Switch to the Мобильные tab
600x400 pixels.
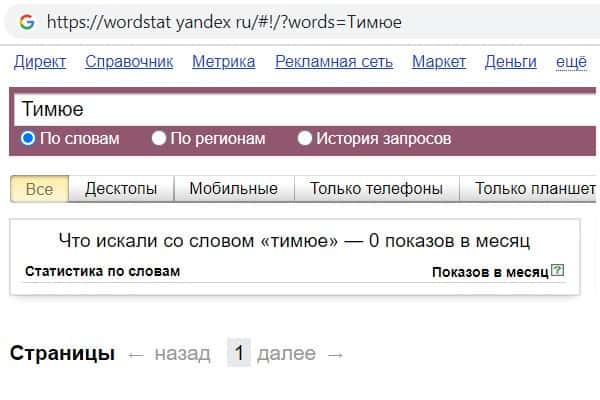tap(234, 189)
